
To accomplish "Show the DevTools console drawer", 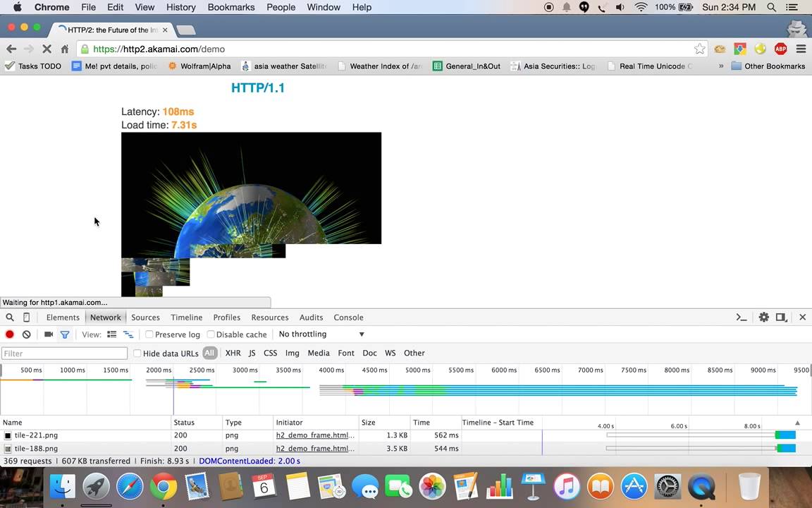I will (x=741, y=317).
